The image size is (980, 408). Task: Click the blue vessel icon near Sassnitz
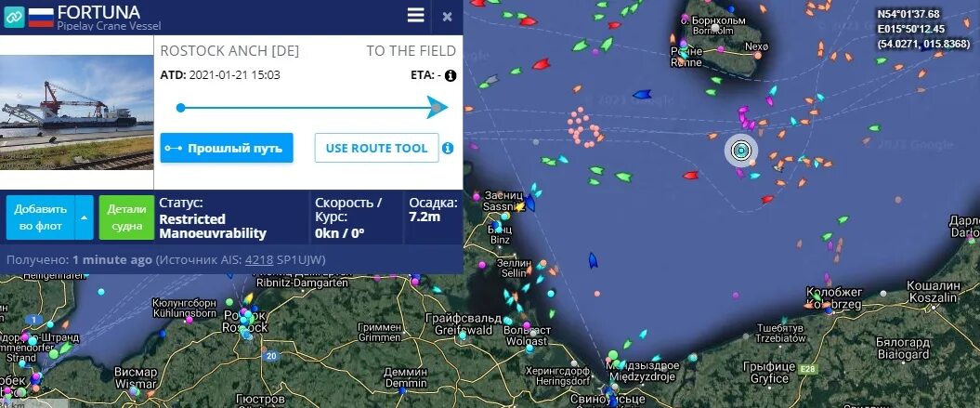(529, 203)
